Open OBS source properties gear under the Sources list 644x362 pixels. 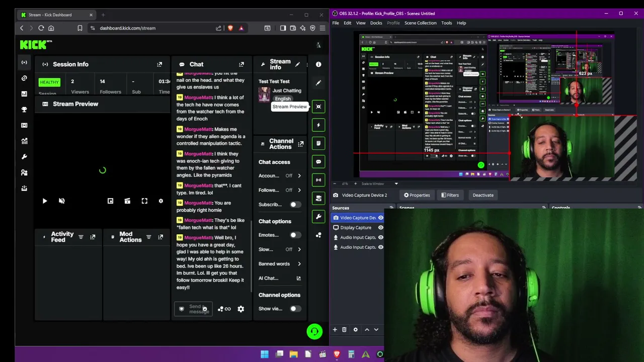tap(355, 330)
